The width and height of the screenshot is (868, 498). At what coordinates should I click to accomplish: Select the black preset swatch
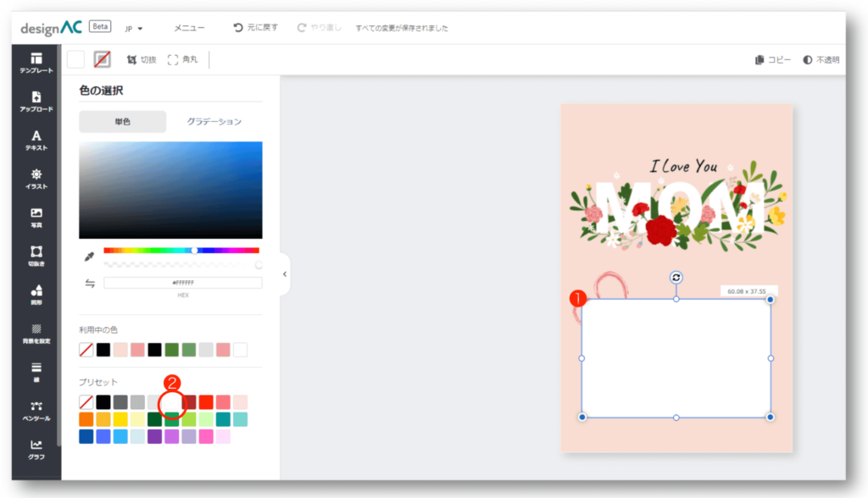103,401
